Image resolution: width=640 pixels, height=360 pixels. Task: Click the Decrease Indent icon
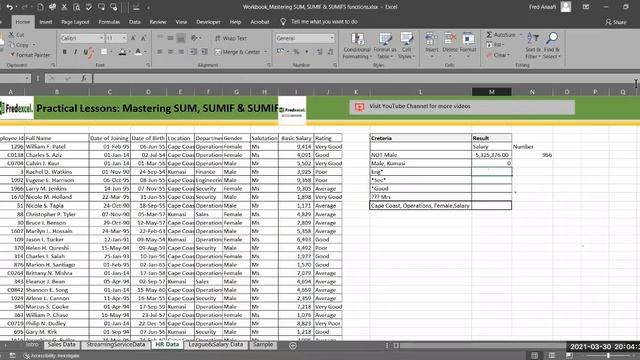(x=193, y=52)
